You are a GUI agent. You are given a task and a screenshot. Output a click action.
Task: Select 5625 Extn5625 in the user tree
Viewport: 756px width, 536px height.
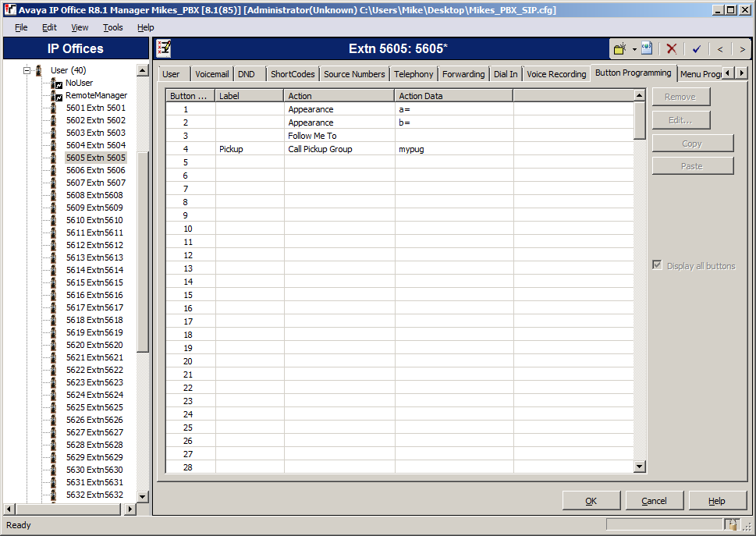pos(94,408)
